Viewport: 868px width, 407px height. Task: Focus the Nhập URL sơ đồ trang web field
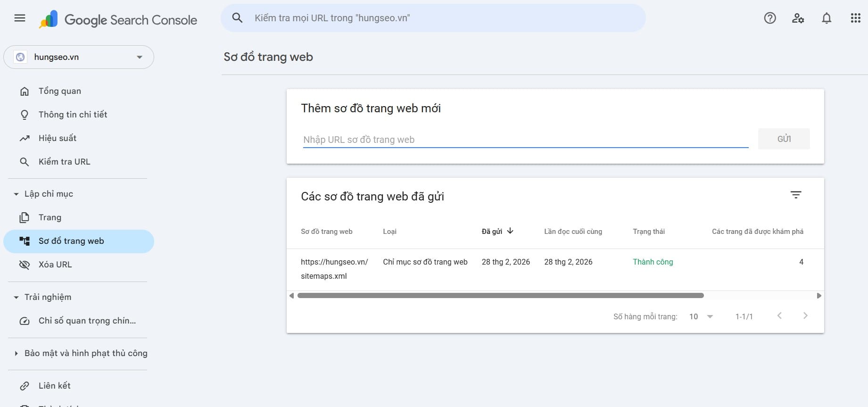(525, 140)
